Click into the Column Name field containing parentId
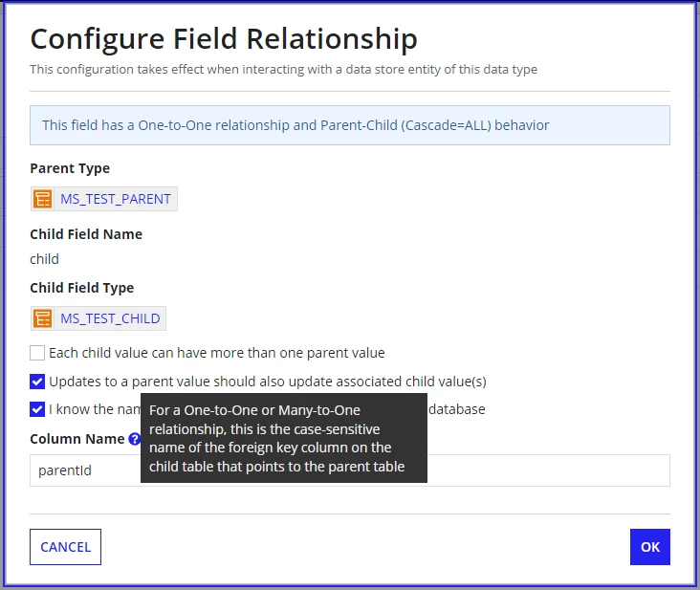 click(x=350, y=470)
